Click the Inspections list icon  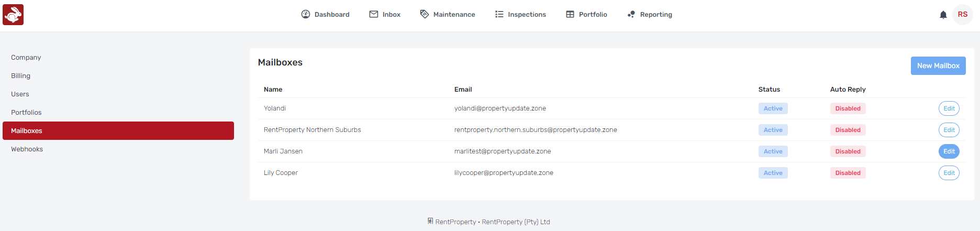499,14
